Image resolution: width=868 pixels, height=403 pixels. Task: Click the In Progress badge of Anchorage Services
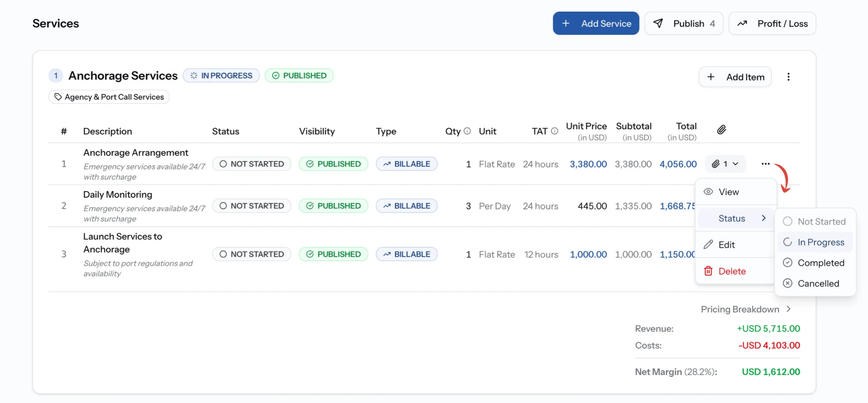point(221,75)
